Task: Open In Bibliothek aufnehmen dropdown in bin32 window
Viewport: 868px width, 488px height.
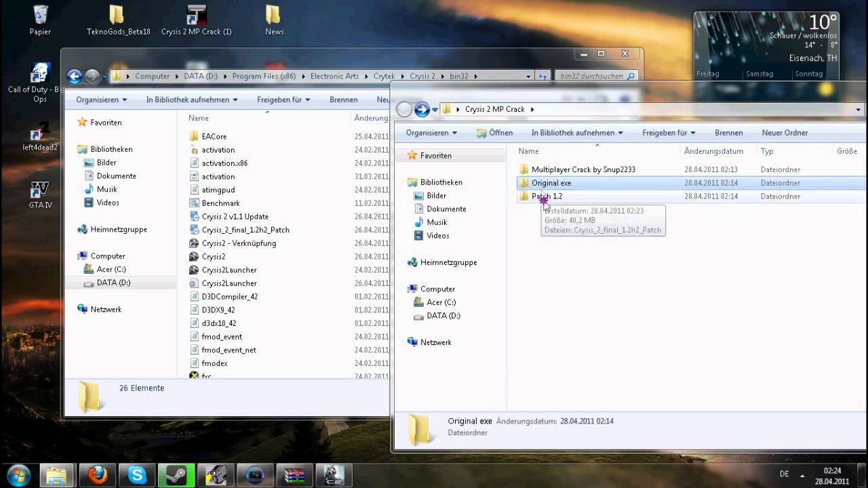Action: tap(192, 100)
